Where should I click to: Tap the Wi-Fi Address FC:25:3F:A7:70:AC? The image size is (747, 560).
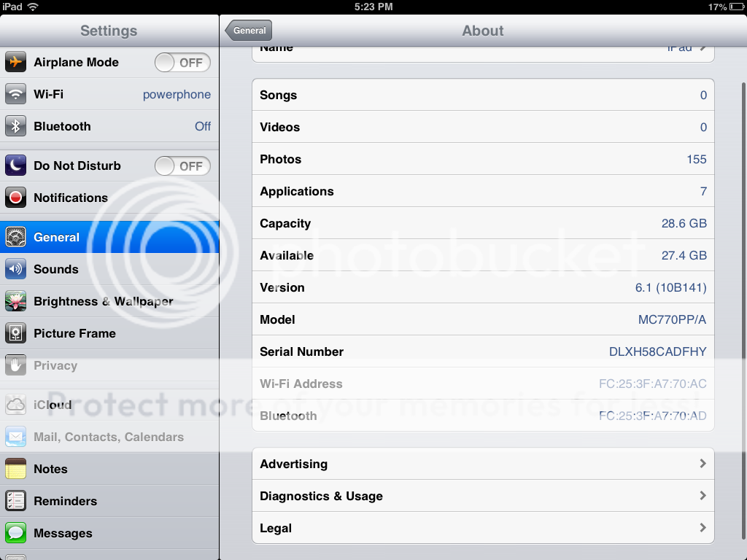pyautogui.click(x=653, y=384)
